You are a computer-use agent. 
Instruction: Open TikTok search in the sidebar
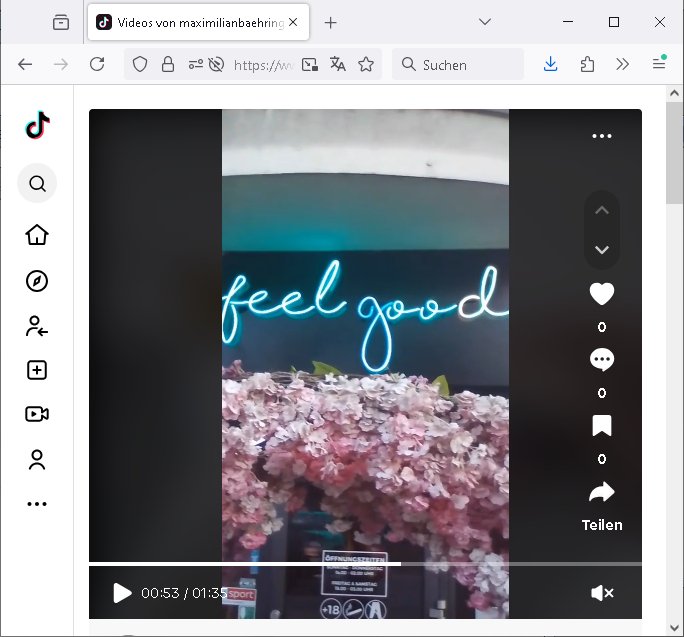point(37,183)
